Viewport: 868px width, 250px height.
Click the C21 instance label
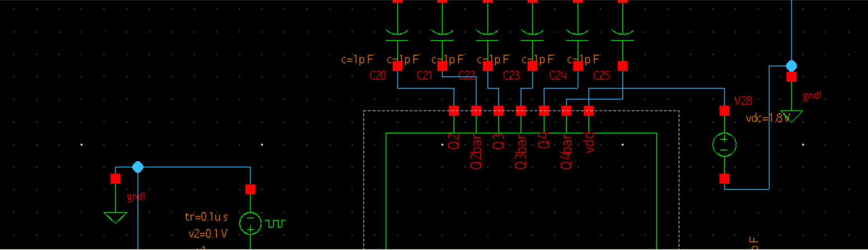coord(424,76)
